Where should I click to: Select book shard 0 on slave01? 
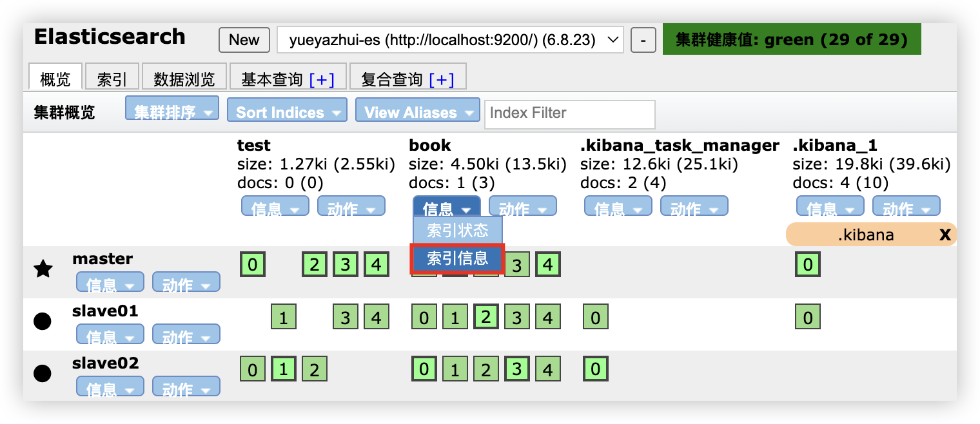(424, 317)
